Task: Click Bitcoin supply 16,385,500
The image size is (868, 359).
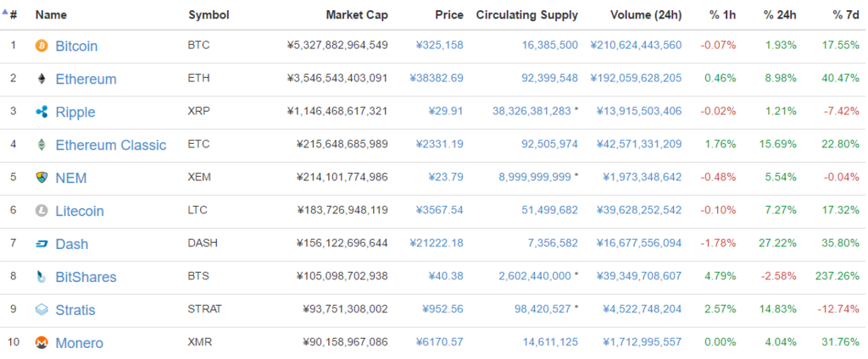Action: pyautogui.click(x=549, y=46)
